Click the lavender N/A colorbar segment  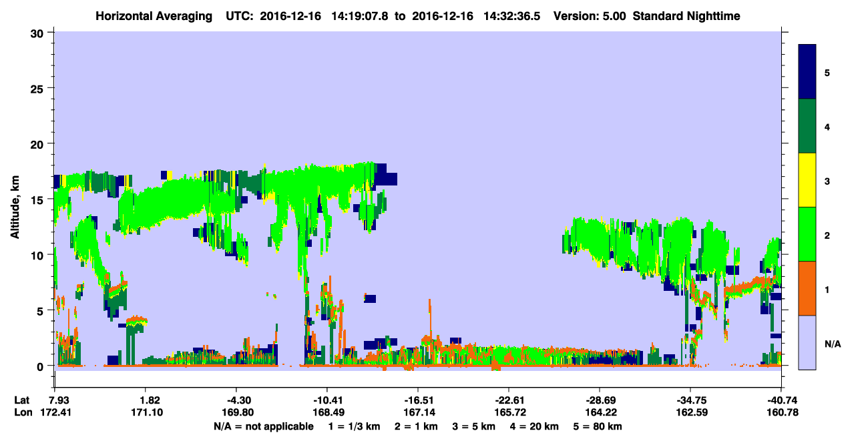(x=807, y=342)
